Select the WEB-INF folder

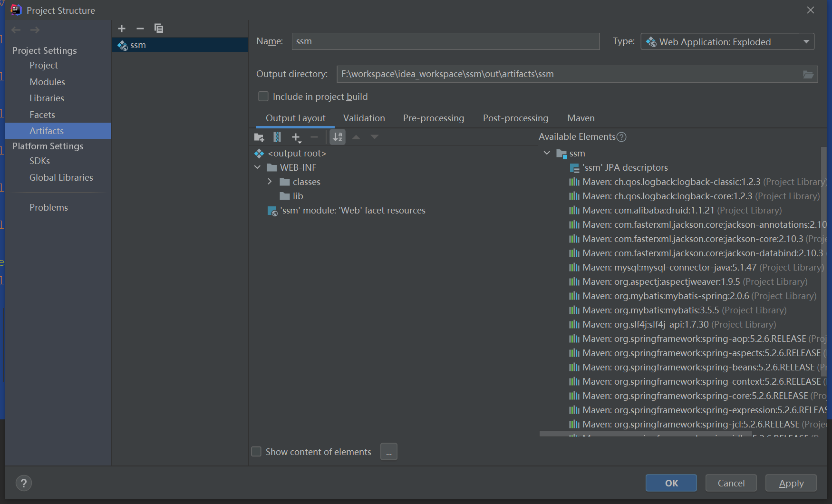[292, 167]
